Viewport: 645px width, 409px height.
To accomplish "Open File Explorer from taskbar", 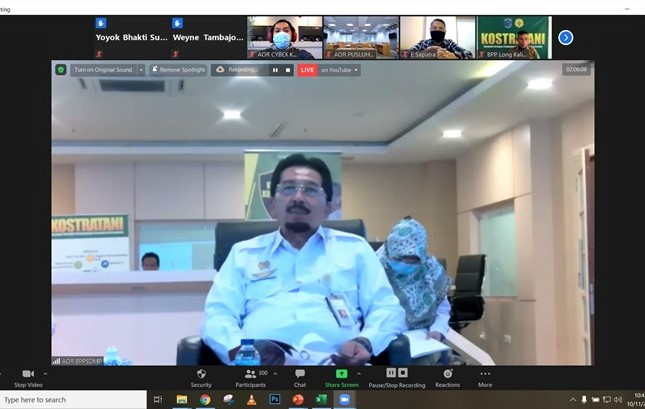I will coord(182,400).
